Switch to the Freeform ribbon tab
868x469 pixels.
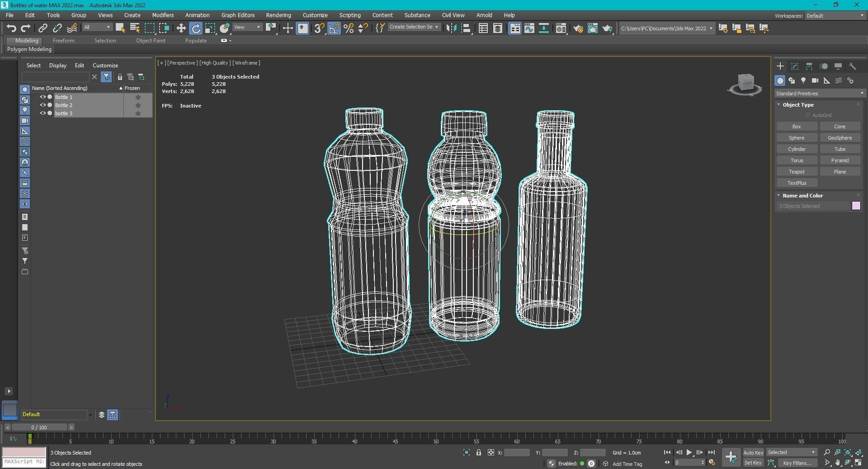click(x=63, y=41)
